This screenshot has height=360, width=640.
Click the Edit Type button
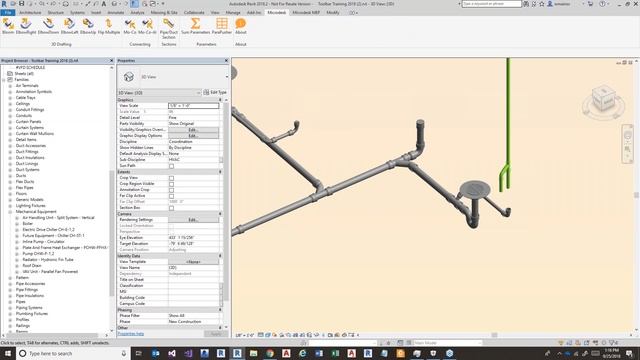pos(215,93)
